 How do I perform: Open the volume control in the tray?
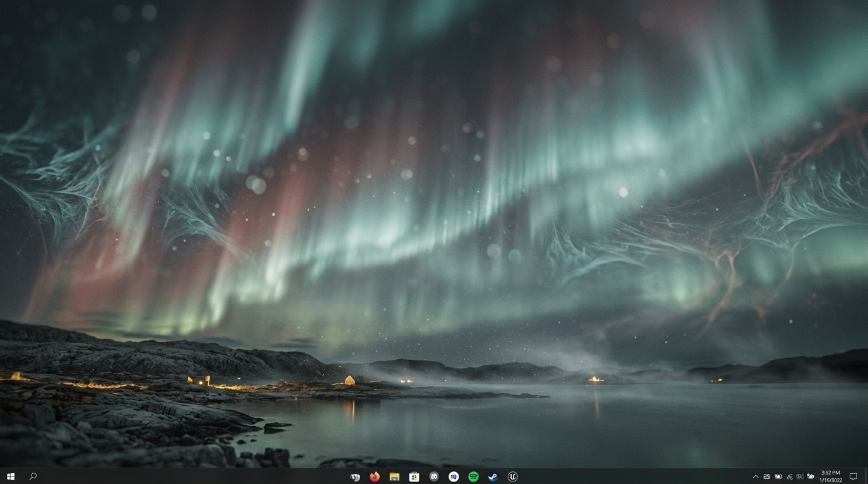pos(800,477)
